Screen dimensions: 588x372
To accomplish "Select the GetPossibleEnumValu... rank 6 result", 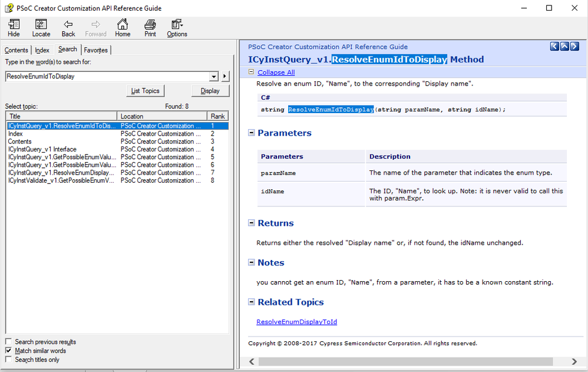I will (117, 165).
